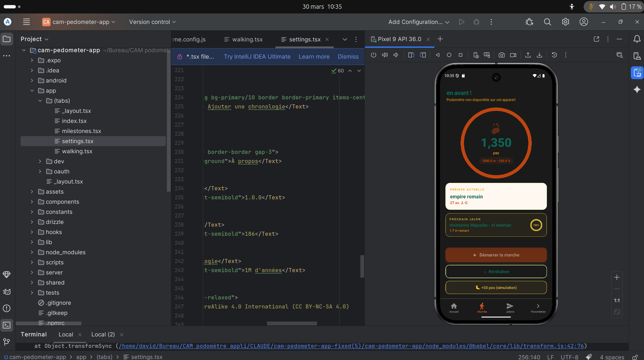
Task: Select the Local (2) terminal tab
Action: 103,334
